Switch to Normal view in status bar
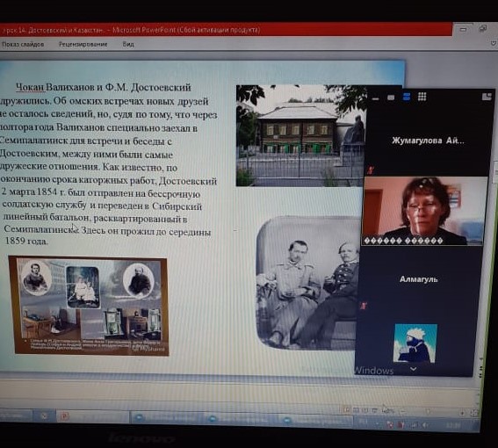Screen dimensions: 498x448 (x=347, y=410)
